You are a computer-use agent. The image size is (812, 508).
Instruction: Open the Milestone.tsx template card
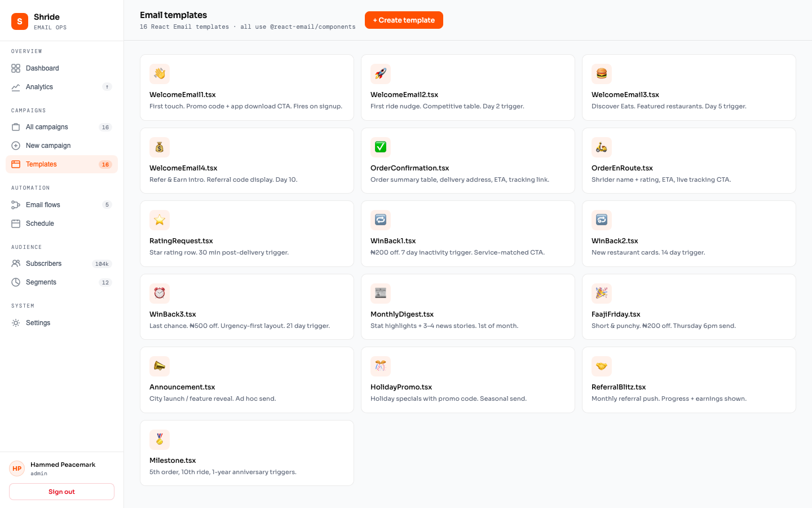246,453
